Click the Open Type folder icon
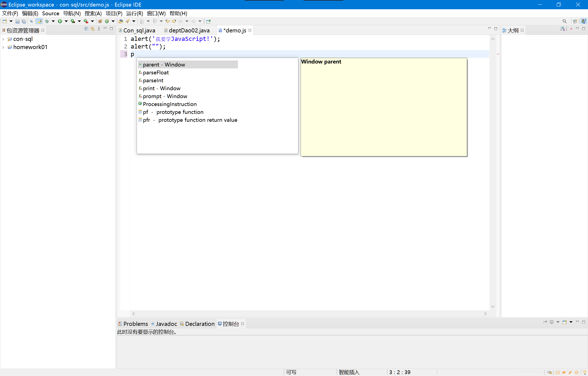The width and height of the screenshot is (588, 376). 121,21
